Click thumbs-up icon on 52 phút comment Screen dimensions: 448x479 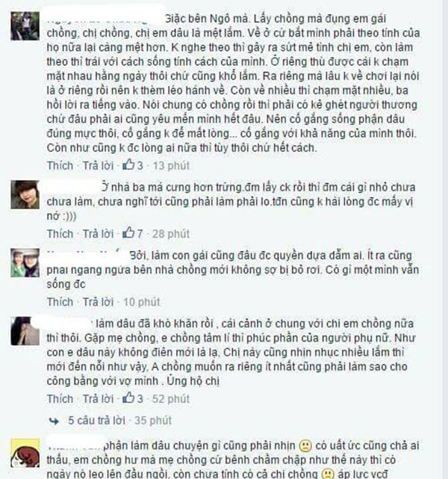point(128,398)
